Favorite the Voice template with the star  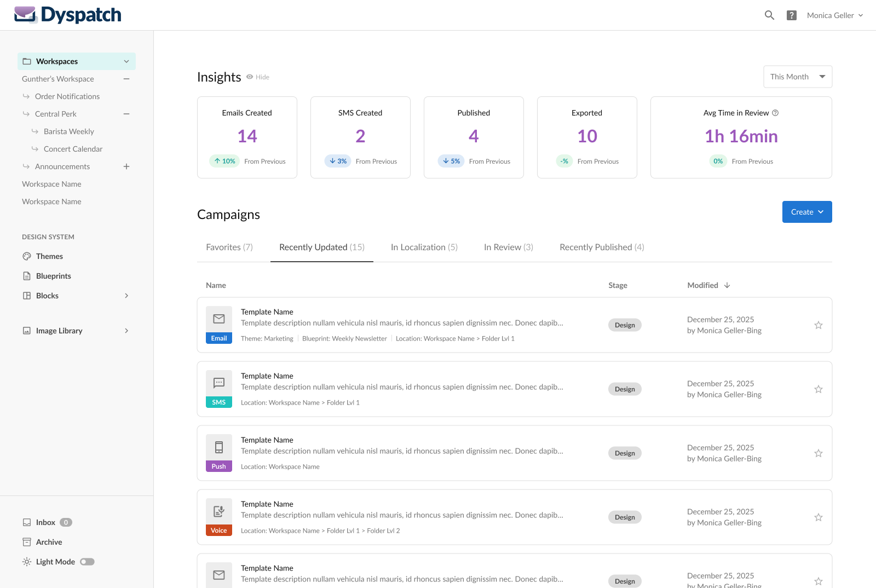click(819, 517)
